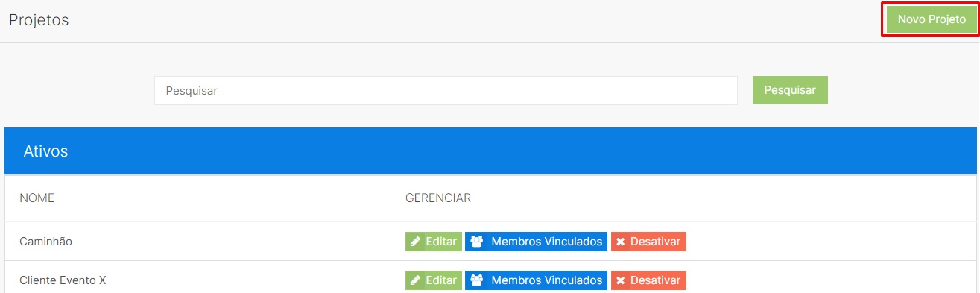Edit the Cliente Evento X project

[x=434, y=280]
